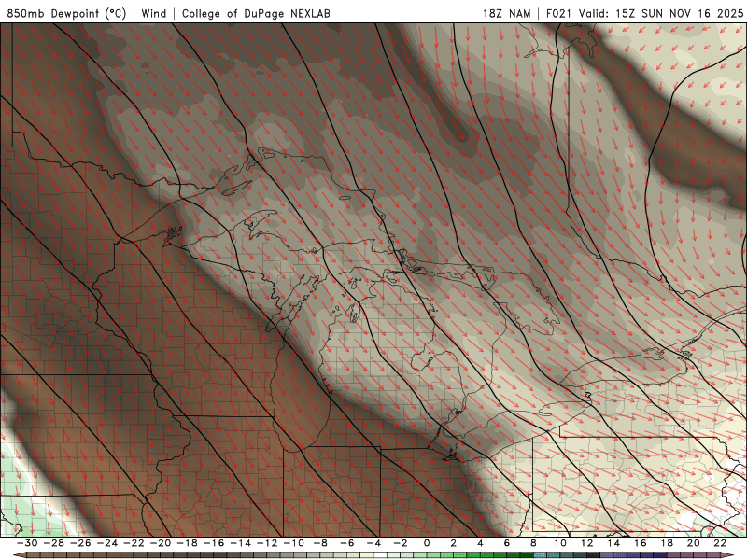Click the 14 value on color scale
747x560 pixels.
pos(614,543)
